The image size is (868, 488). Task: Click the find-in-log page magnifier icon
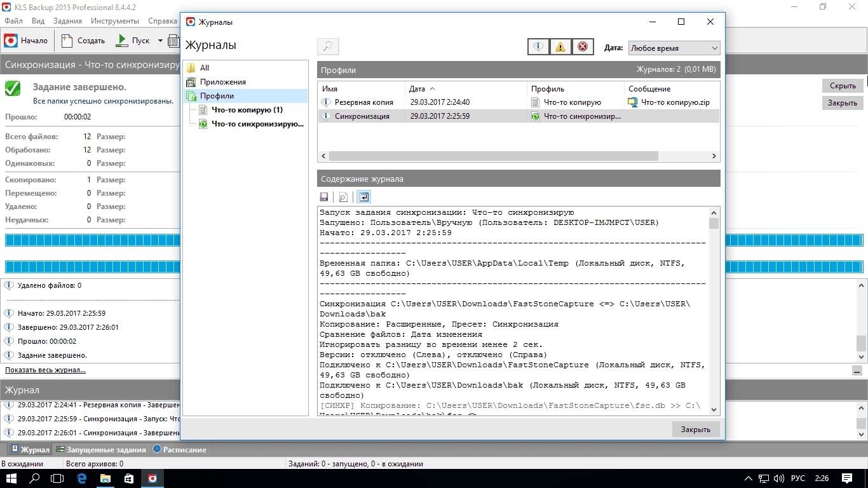tap(343, 197)
